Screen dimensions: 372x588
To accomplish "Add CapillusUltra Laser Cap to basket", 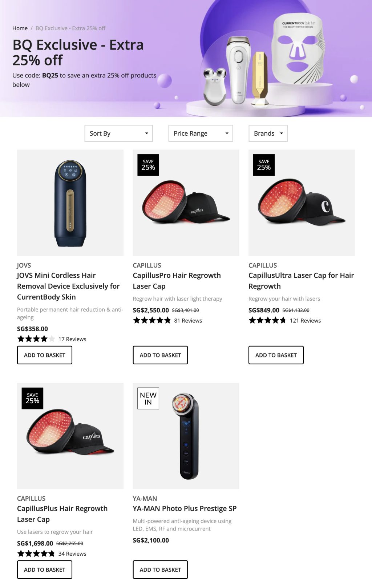I will (x=276, y=355).
